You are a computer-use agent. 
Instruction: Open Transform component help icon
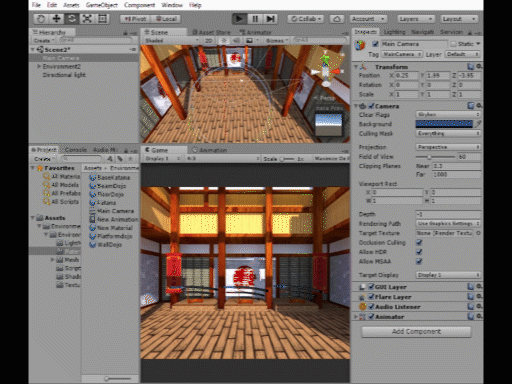pos(470,67)
